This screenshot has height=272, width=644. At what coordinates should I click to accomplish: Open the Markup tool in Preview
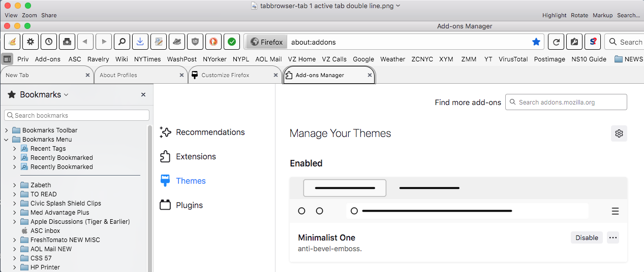[x=602, y=15]
